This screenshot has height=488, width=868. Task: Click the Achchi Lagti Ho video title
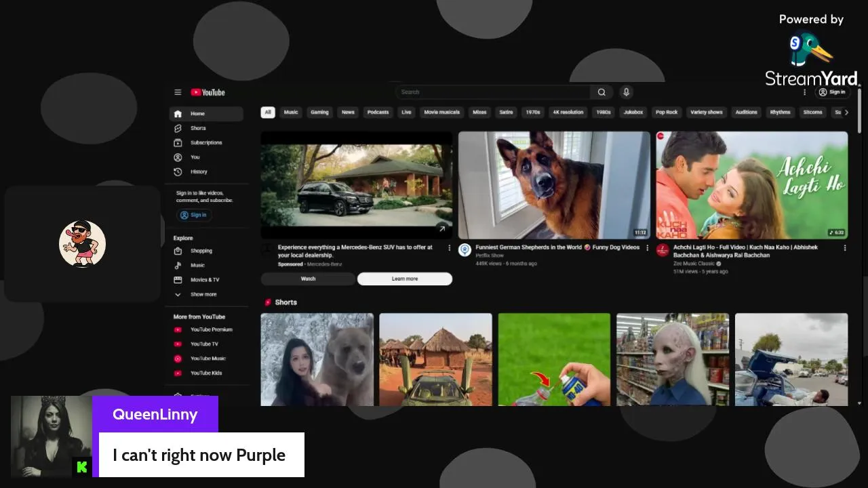tap(746, 251)
